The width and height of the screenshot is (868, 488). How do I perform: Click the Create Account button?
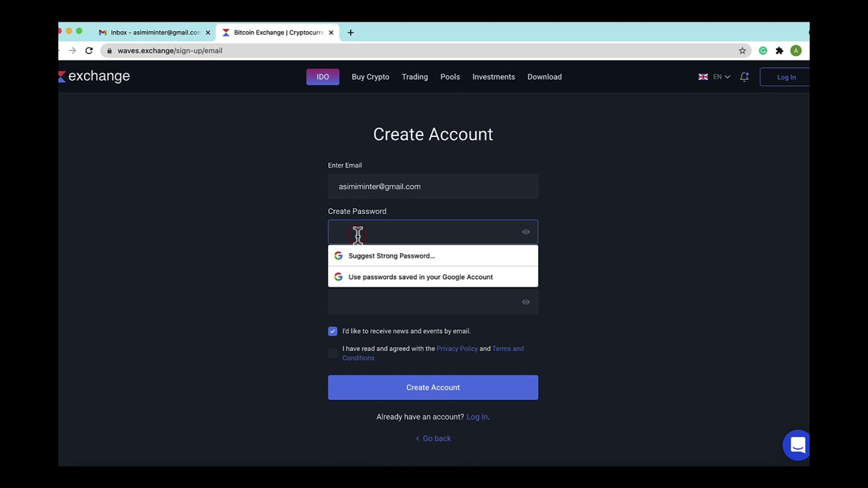(433, 388)
